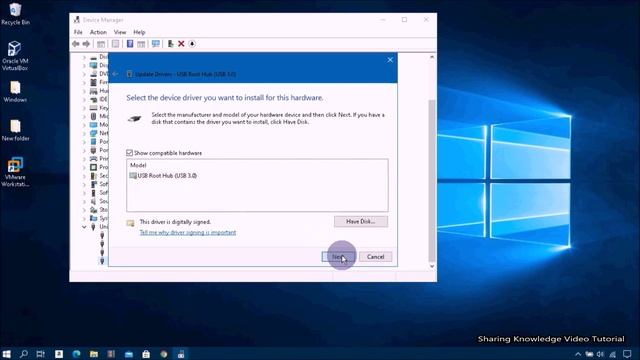
Task: Expand the Firmware tree node
Action: pyautogui.click(x=84, y=82)
